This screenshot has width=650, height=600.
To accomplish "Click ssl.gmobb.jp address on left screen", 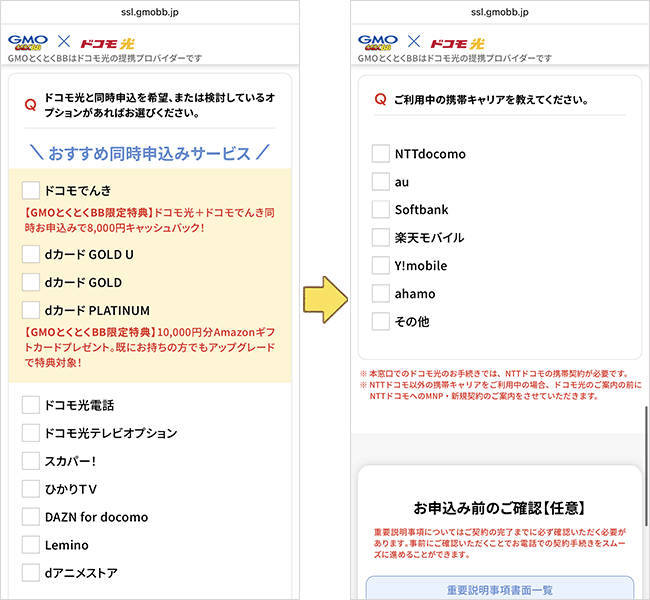I will coord(150,12).
